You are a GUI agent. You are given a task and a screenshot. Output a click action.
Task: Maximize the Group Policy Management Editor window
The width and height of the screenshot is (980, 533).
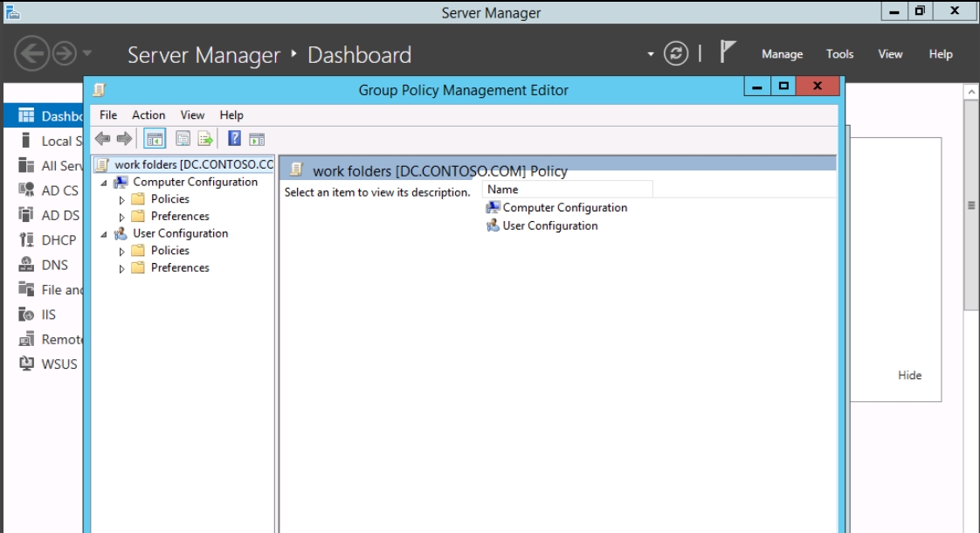[x=783, y=87]
